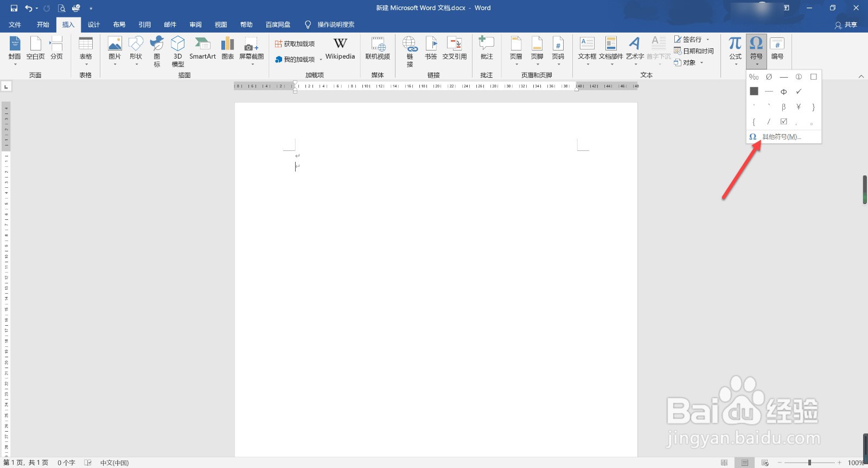The width and height of the screenshot is (868, 468).
Task: Click the 符号 symbol button
Action: 756,50
